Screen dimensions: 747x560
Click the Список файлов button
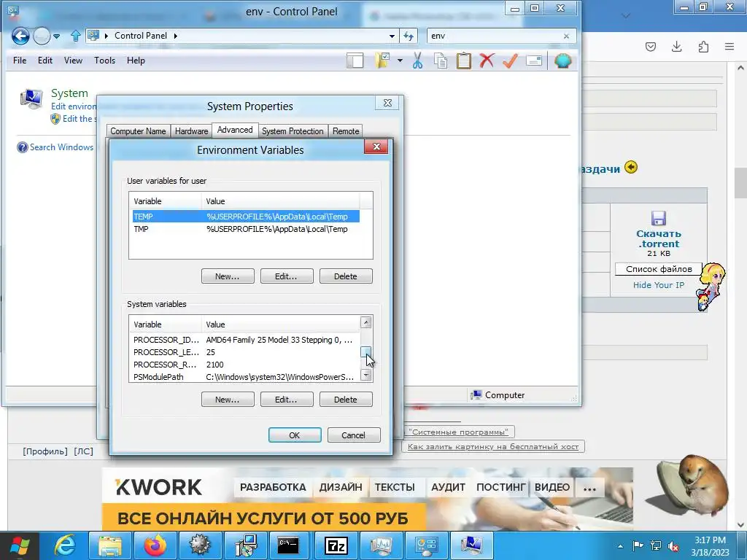coord(659,269)
